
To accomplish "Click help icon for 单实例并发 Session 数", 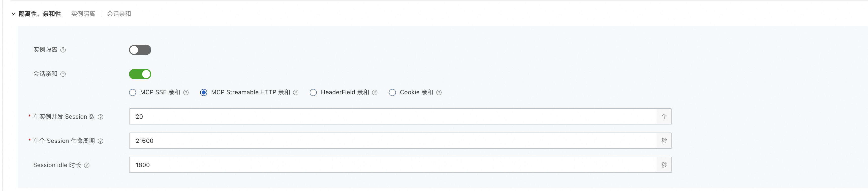I will (100, 117).
